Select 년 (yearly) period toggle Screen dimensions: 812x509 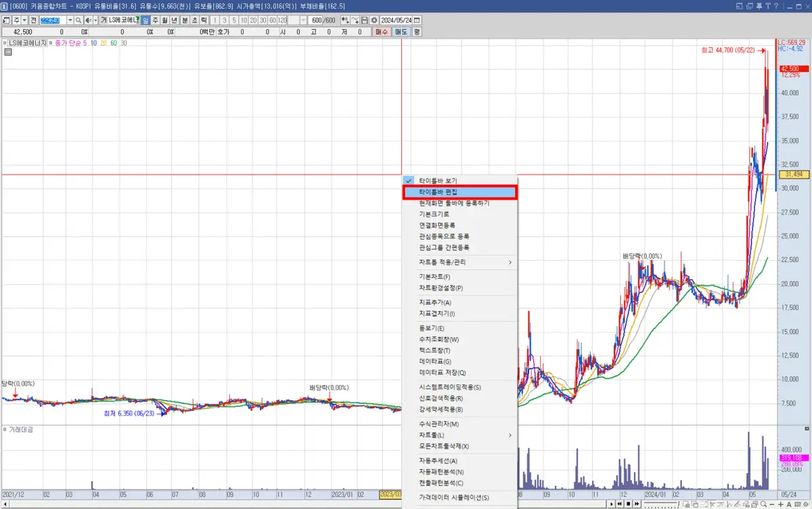click(x=174, y=20)
